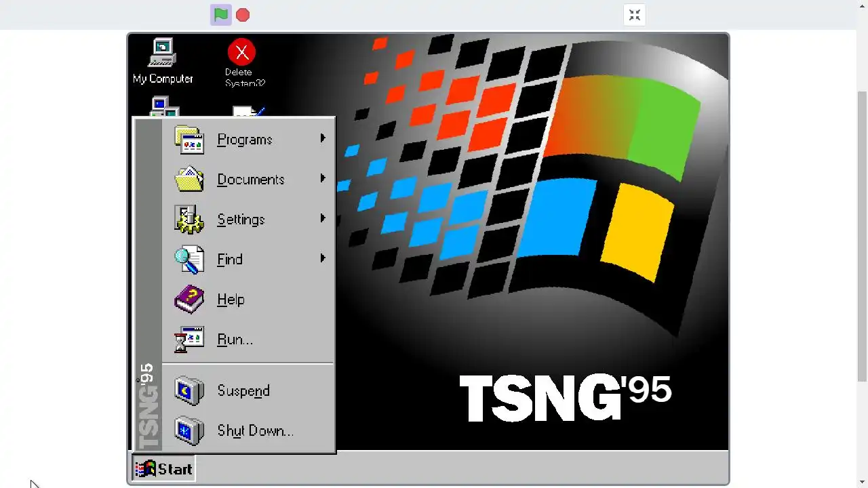Choose Shut Down... in the Start menu
Viewport: 868px width, 488px height.
[x=248, y=431]
